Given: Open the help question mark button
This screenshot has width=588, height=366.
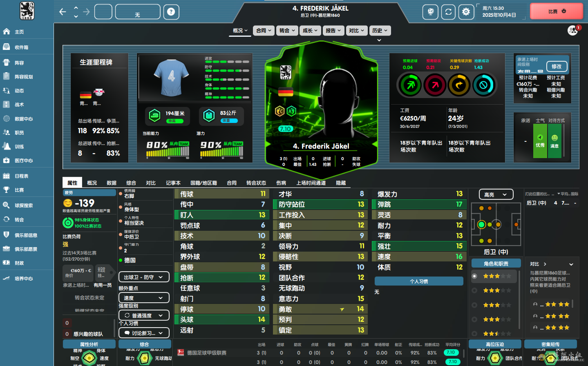Looking at the screenshot, I should point(171,12).
